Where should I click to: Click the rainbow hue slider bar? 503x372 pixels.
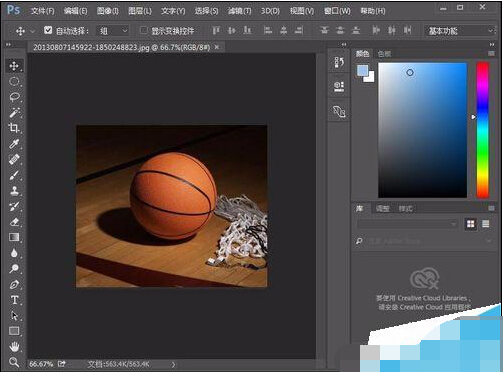pyautogui.click(x=482, y=130)
